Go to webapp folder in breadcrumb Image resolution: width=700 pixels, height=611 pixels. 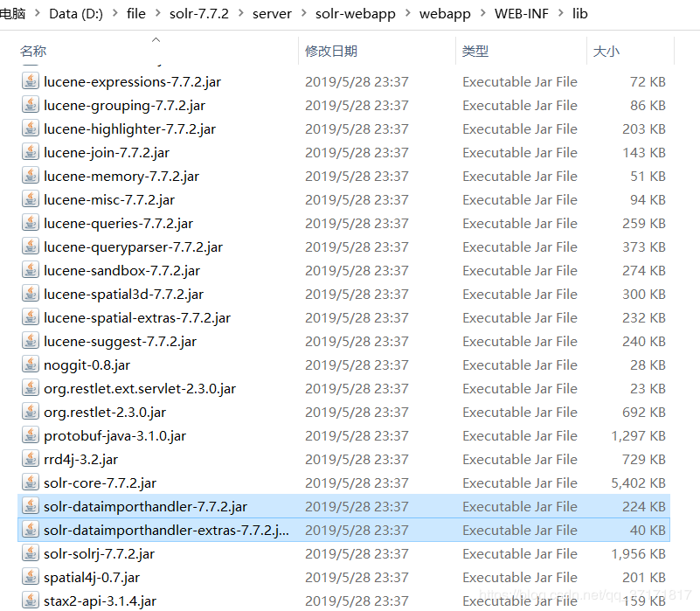coord(445,14)
